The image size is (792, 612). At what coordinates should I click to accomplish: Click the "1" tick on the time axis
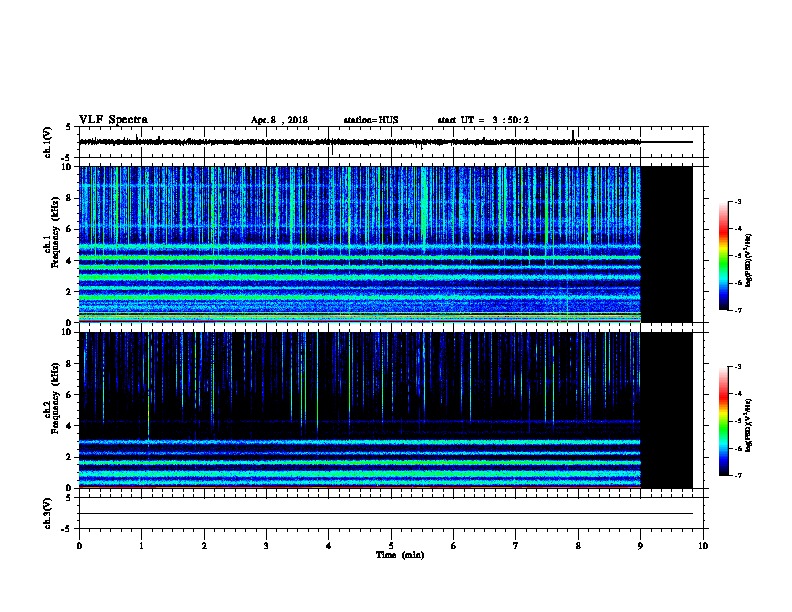(x=141, y=546)
